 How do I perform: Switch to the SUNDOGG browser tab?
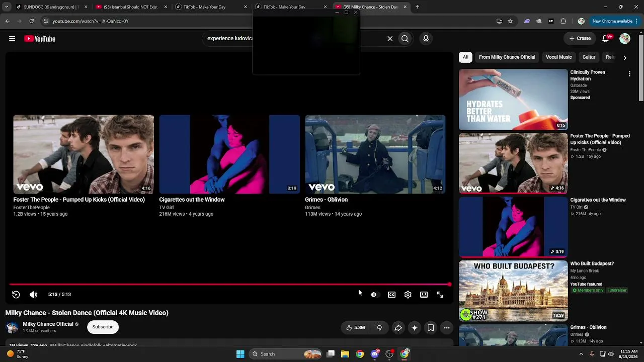[50, 7]
